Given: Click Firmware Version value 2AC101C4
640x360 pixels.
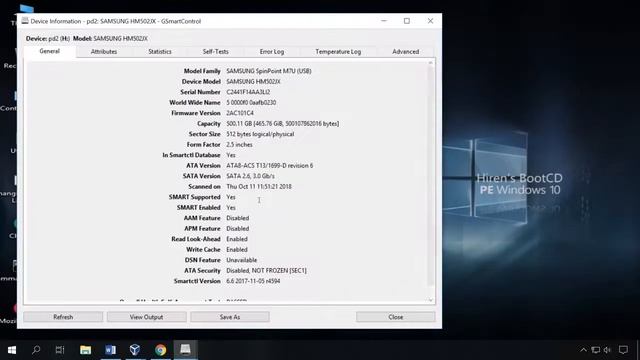Looking at the screenshot, I should tap(240, 113).
